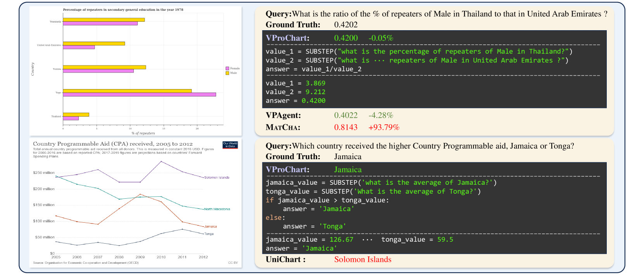Click the CC BY license text

(x=233, y=263)
